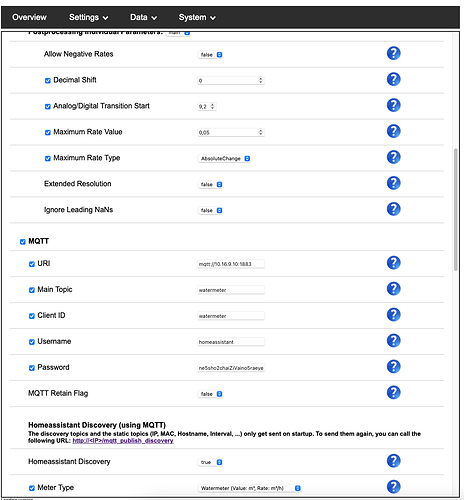Open help for Maximum Rate Value

tap(393, 131)
